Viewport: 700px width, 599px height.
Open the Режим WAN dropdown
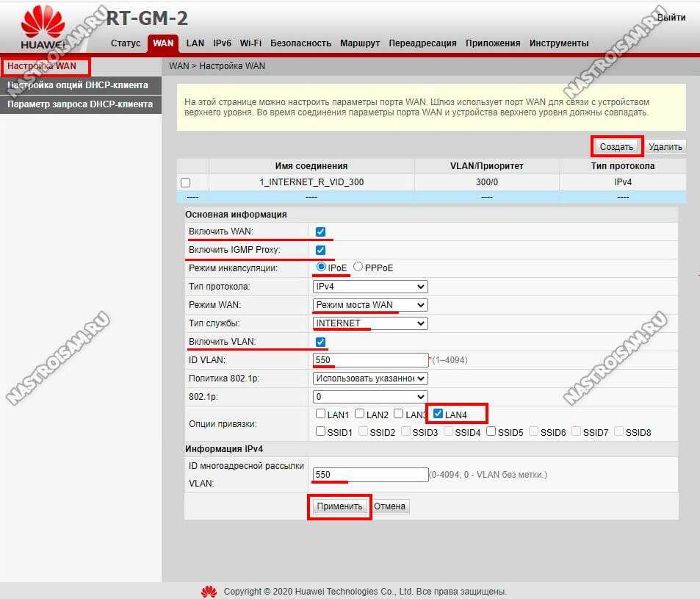tap(370, 305)
